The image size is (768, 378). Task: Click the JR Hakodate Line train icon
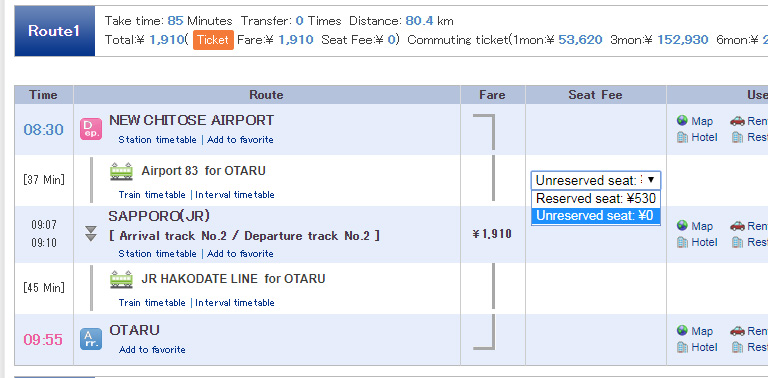pyautogui.click(x=121, y=279)
